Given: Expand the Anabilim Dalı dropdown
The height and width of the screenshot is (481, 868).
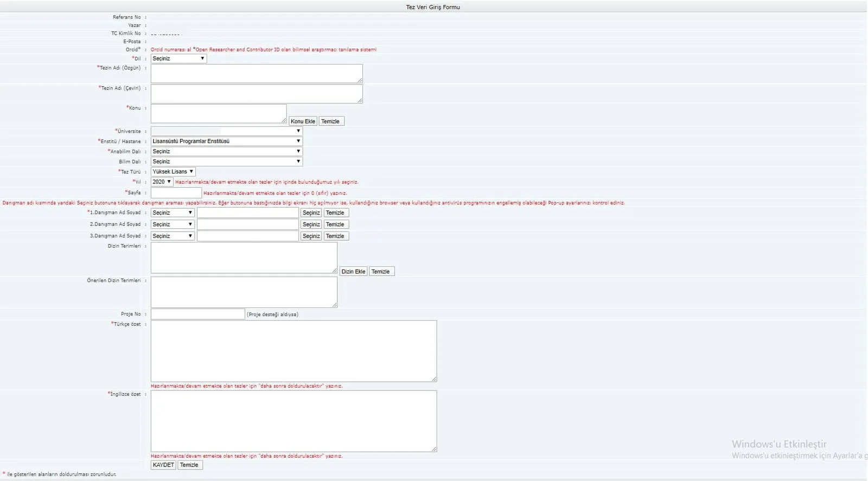Looking at the screenshot, I should point(227,151).
